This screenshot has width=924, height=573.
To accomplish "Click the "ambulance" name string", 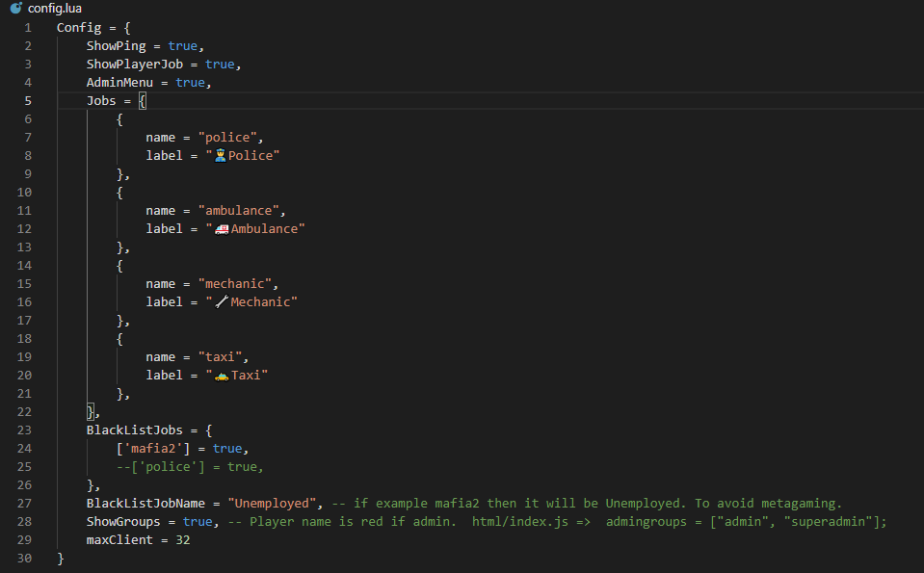I will click(239, 211).
